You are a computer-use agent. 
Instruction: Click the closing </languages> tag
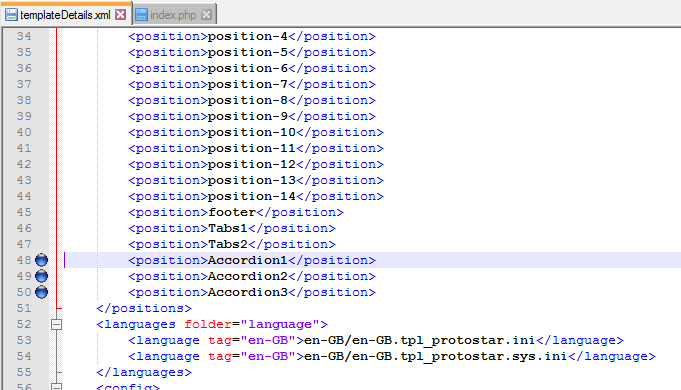144,373
